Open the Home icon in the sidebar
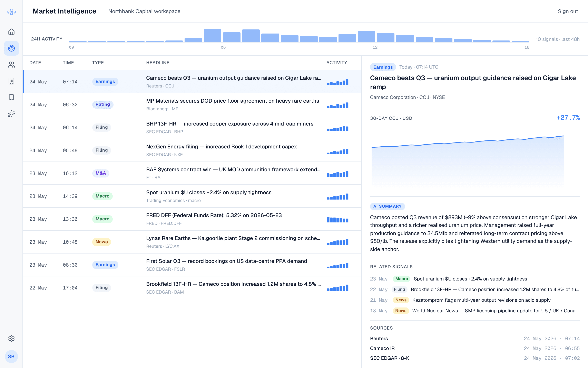This screenshot has width=588, height=368. point(11,32)
